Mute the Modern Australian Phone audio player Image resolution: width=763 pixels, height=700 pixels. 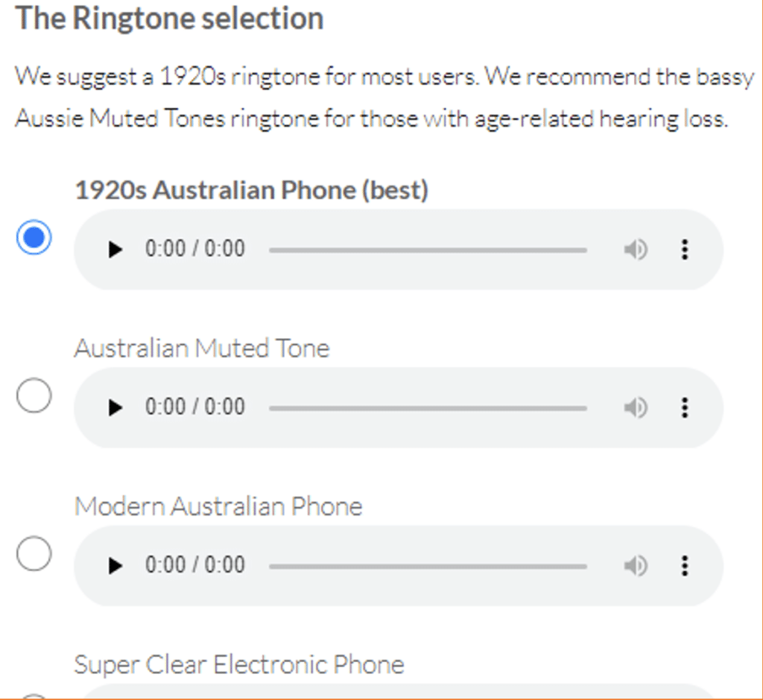(636, 566)
